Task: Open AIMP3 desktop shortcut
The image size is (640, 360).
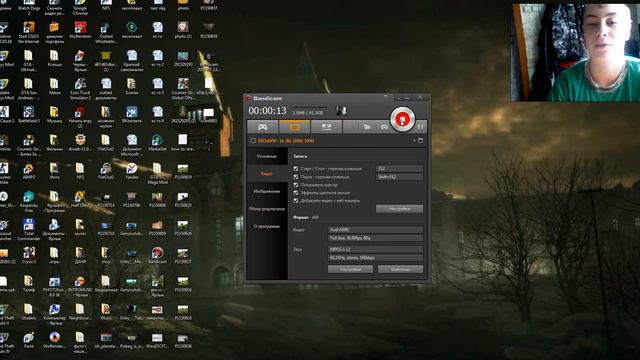Action: [29, 171]
